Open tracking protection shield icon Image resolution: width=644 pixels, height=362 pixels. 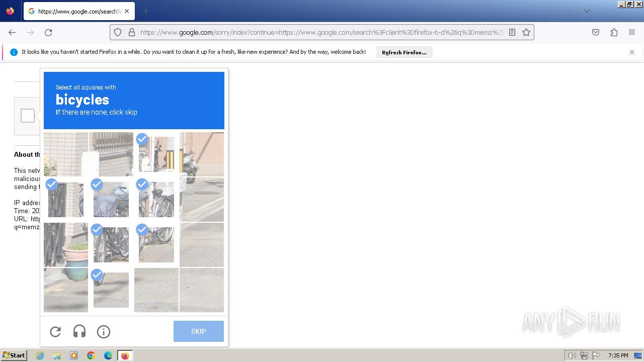(x=118, y=32)
